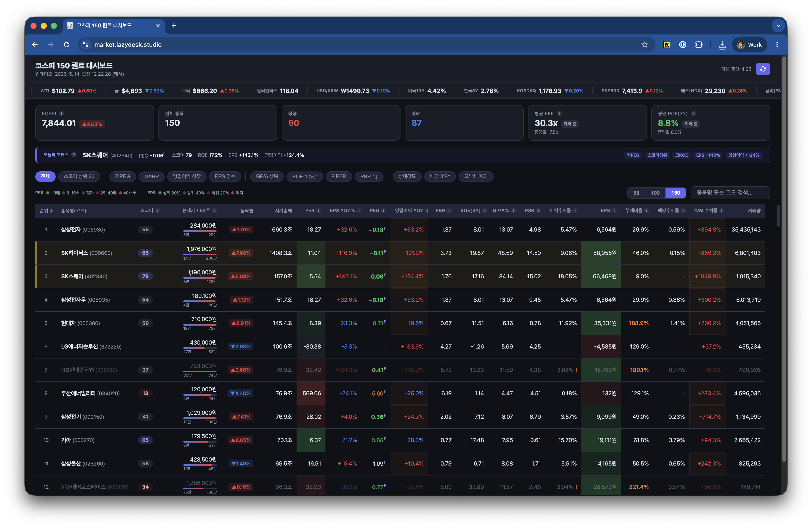This screenshot has height=528, width=812.
Task: Click the info icon next to 평균 PER
Action: coord(559,114)
